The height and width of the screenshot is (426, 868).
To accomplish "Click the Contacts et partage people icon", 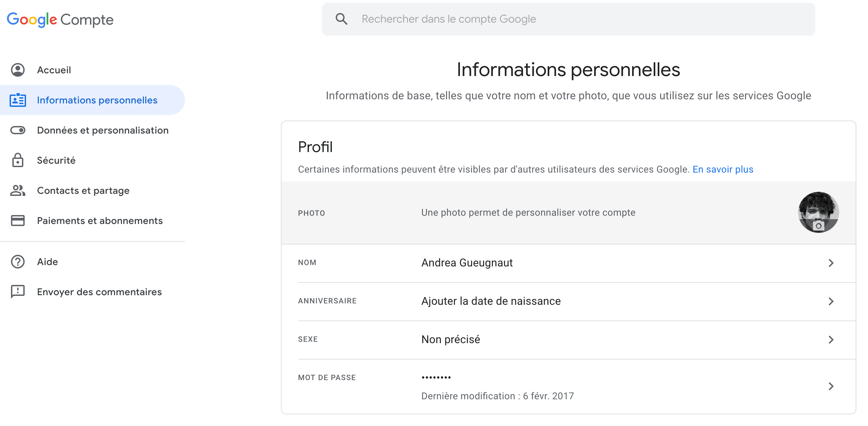I will pos(18,190).
